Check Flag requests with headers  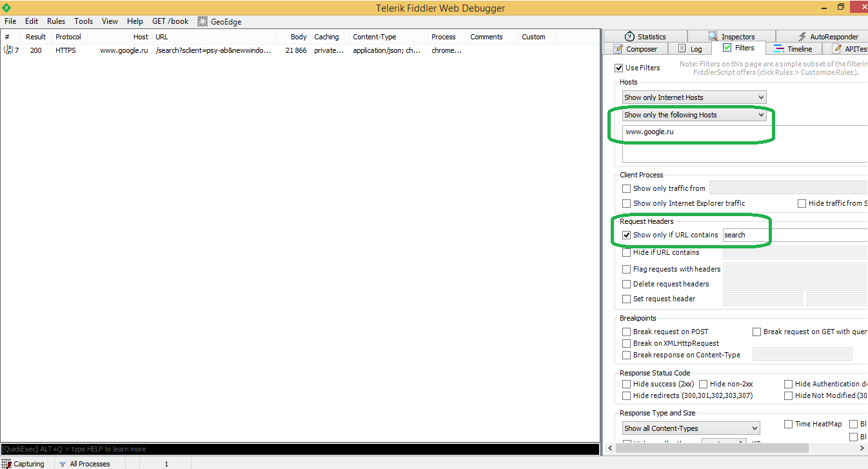[626, 269]
